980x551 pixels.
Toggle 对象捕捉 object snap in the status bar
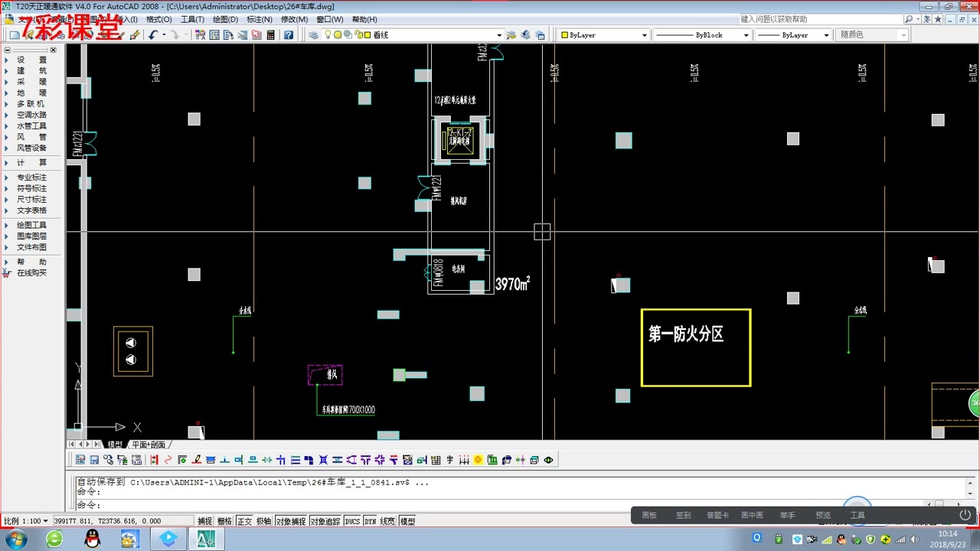[291, 521]
